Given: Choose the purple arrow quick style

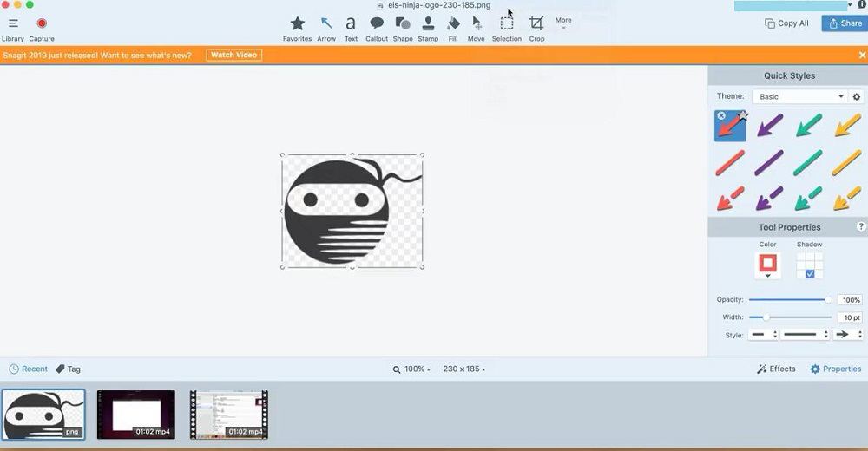Looking at the screenshot, I should (x=769, y=125).
